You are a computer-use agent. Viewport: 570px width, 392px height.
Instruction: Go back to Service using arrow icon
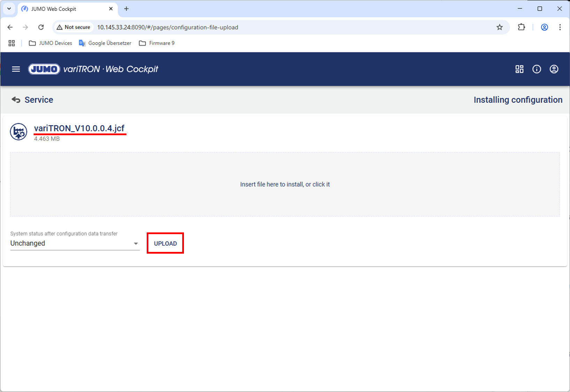(x=16, y=100)
